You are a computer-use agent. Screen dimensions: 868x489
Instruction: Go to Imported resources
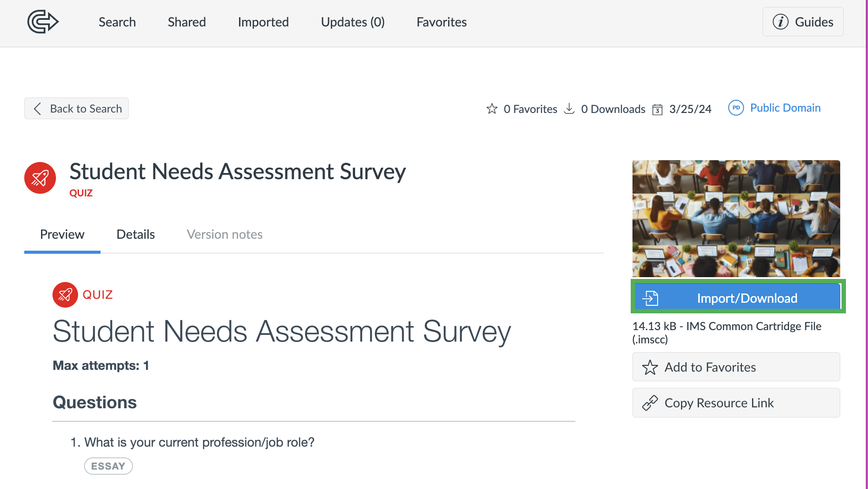263,22
